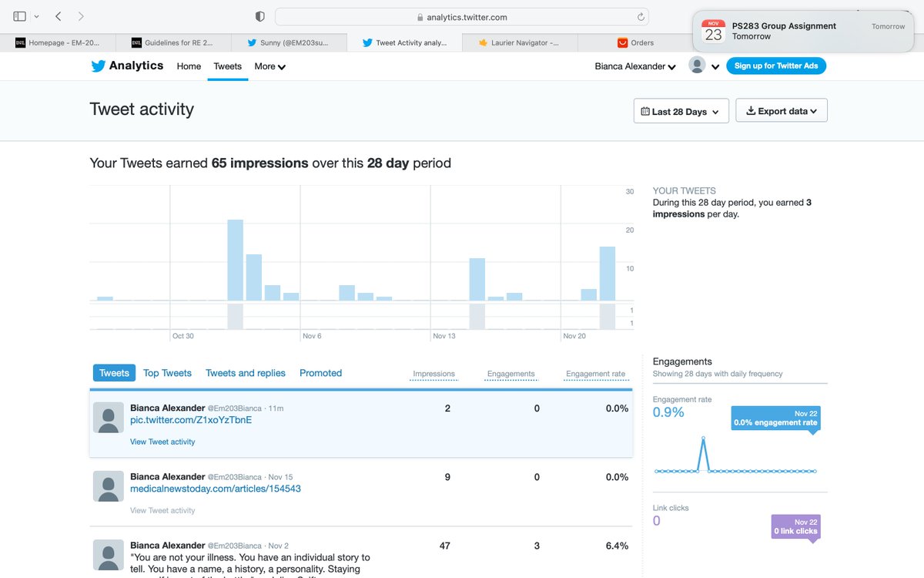Image resolution: width=924 pixels, height=578 pixels.
Task: Click the @Em203Bianca handle on Nov 15 tweet
Action: (235, 477)
